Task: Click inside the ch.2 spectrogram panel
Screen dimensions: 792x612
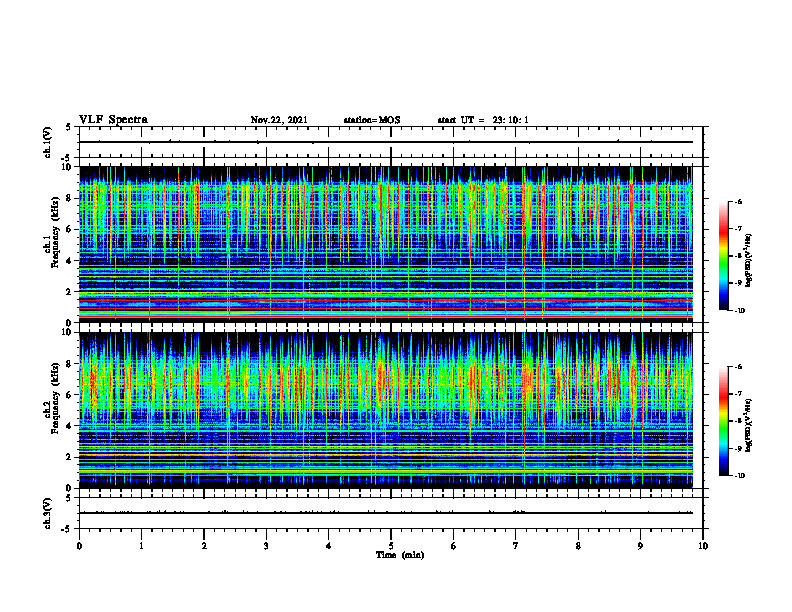Action: (x=385, y=410)
